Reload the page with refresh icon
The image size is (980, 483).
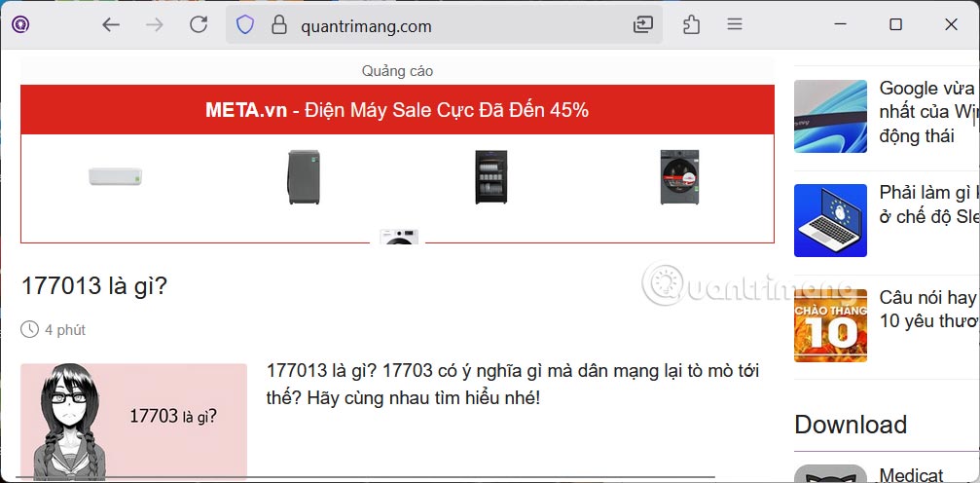(199, 25)
